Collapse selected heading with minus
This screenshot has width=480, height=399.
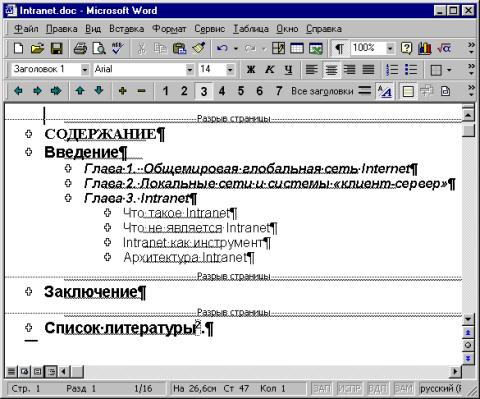[142, 90]
